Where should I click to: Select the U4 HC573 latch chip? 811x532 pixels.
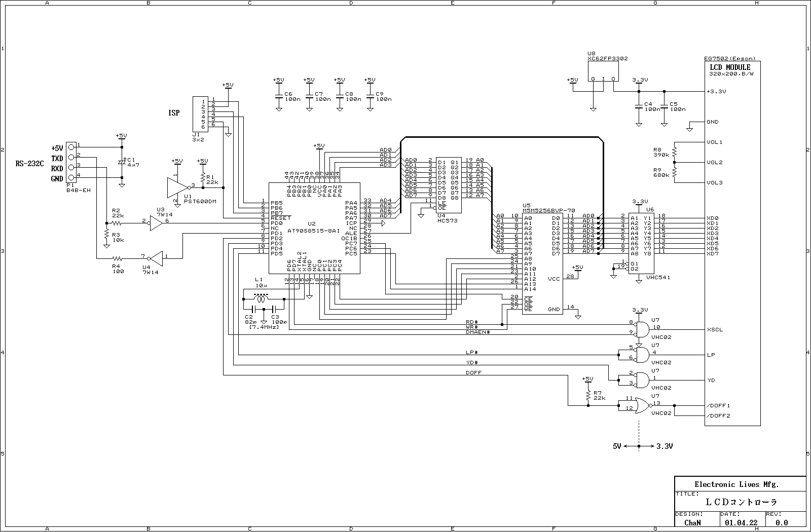449,185
